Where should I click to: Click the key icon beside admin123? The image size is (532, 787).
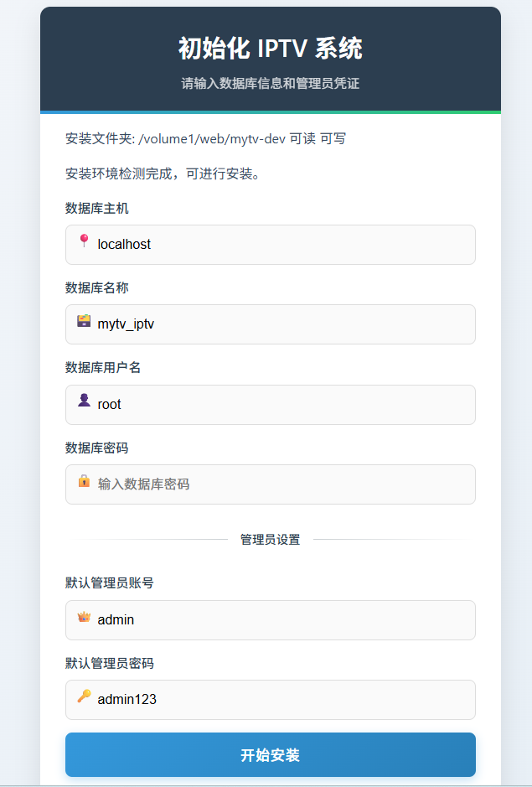click(x=84, y=696)
